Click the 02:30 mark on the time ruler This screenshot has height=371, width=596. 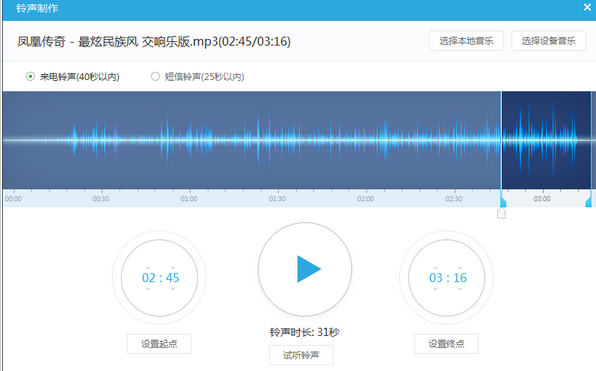coord(454,199)
